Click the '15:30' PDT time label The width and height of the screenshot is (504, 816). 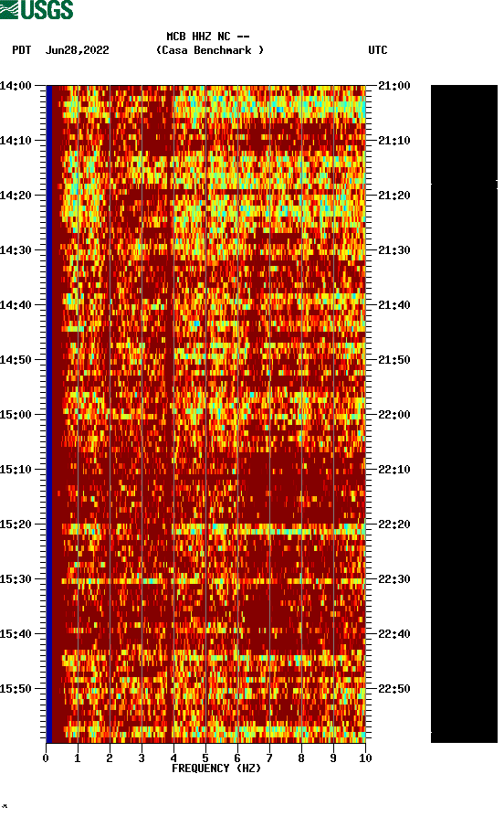pos(16,579)
